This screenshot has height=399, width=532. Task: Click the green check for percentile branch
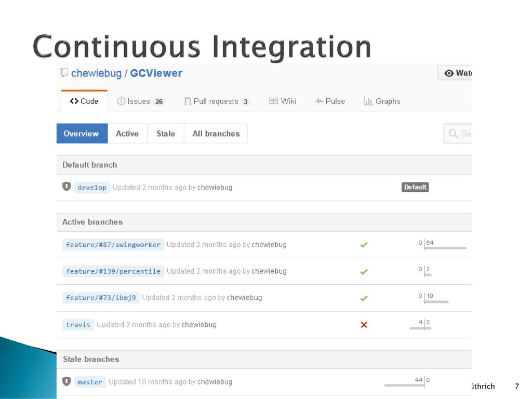click(x=364, y=271)
